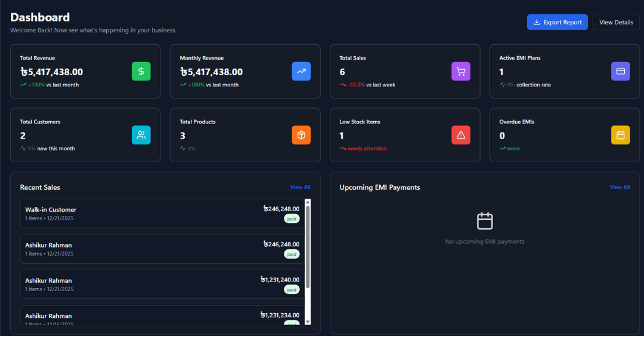Open View Details
The width and height of the screenshot is (644, 337).
(x=616, y=22)
